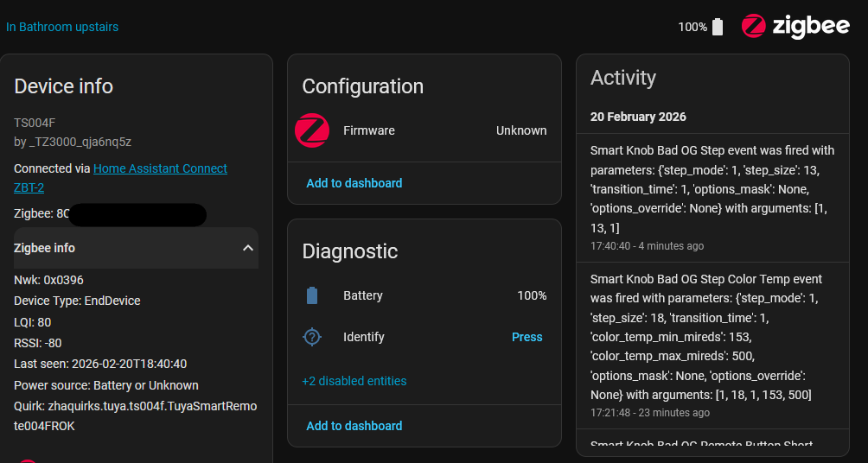
Task: Select the Step Color Temp activity entry
Action: pos(712,345)
